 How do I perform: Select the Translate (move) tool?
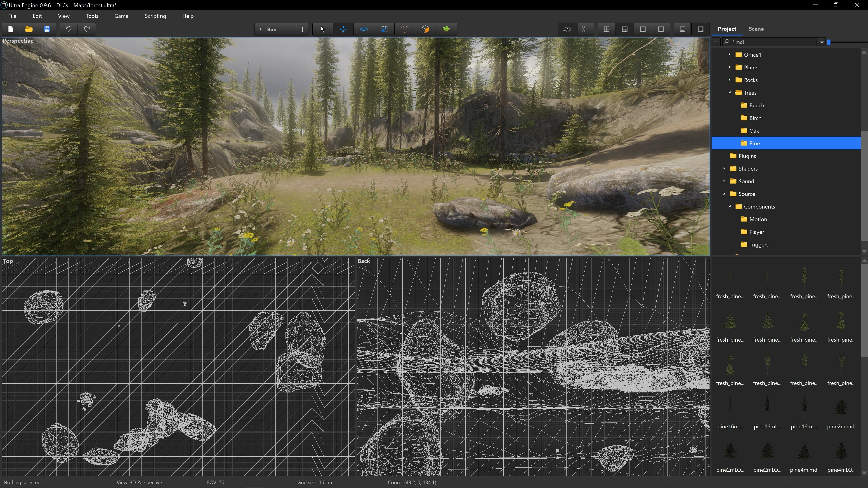pyautogui.click(x=343, y=29)
